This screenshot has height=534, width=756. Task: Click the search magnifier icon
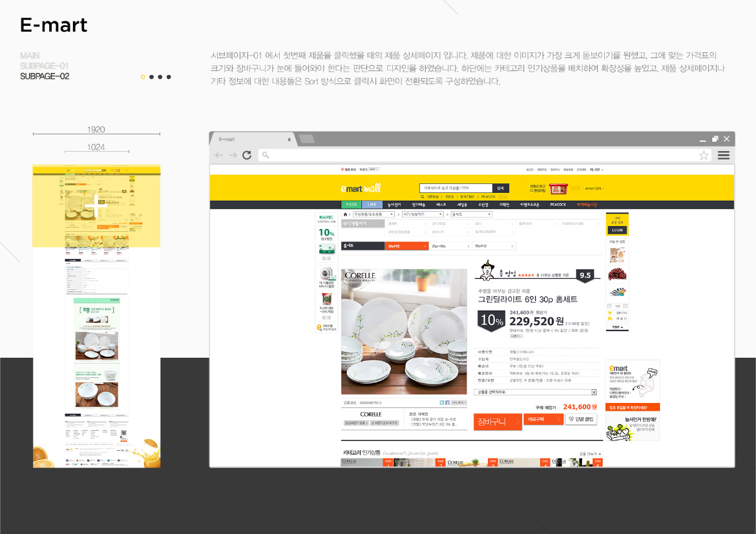point(423,196)
